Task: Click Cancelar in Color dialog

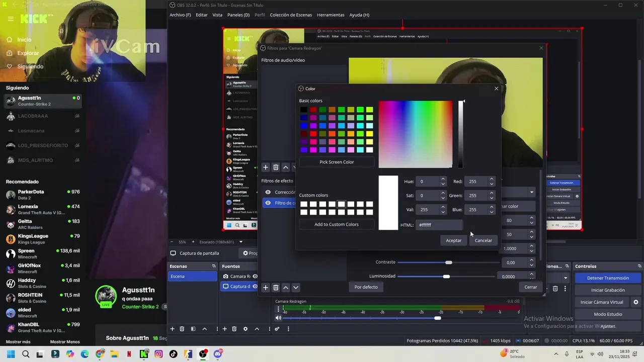Action: tap(484, 240)
